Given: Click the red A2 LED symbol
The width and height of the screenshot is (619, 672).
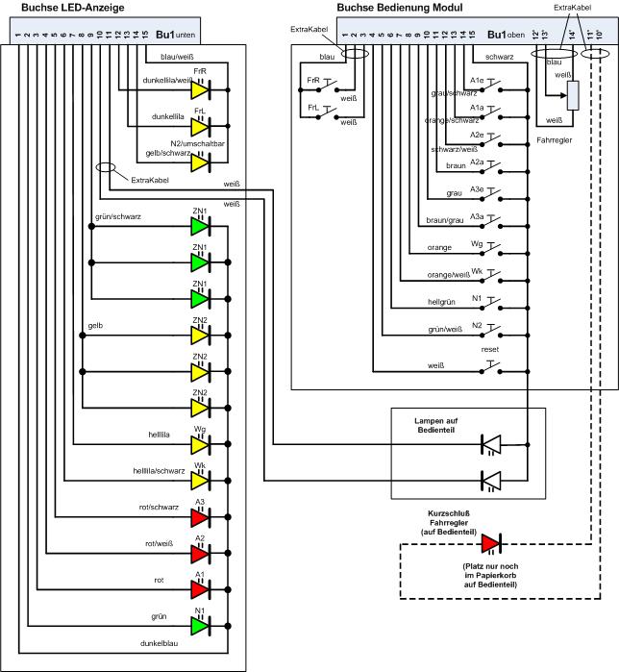Looking at the screenshot, I should [200, 554].
